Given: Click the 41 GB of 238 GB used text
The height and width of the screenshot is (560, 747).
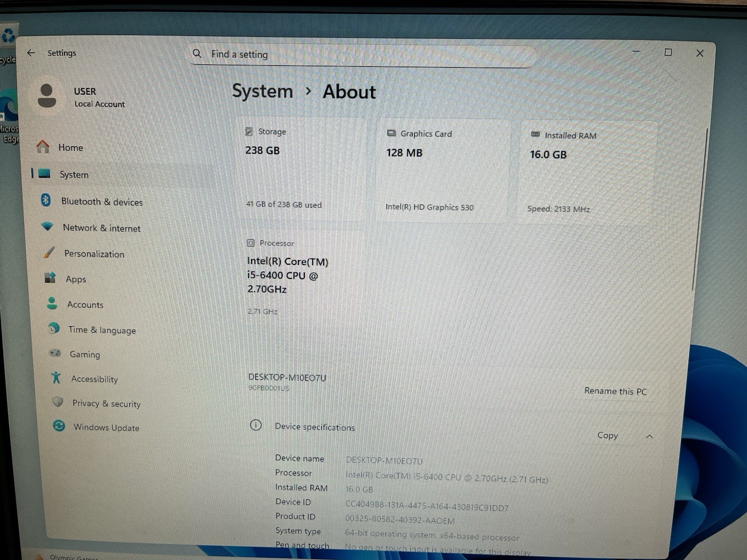Looking at the screenshot, I should tap(284, 204).
